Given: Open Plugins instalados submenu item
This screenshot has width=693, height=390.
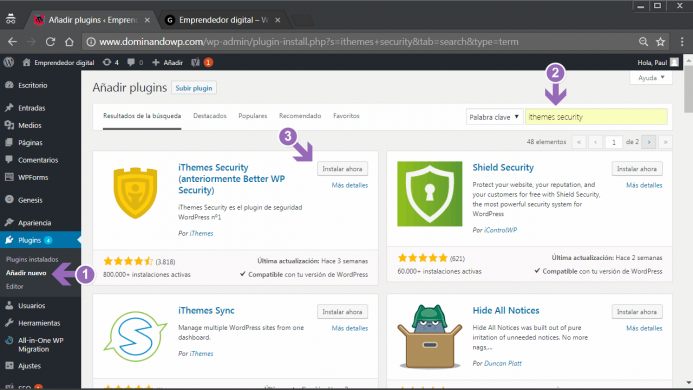Looking at the screenshot, I should 32,260.
